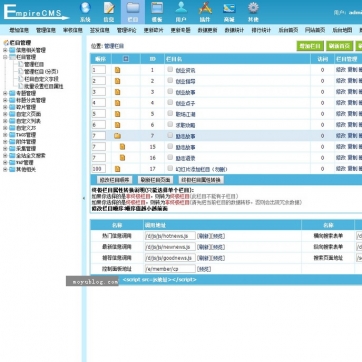Open 数据更新 in the secondary menu
The image size is (362, 362).
(207, 30)
